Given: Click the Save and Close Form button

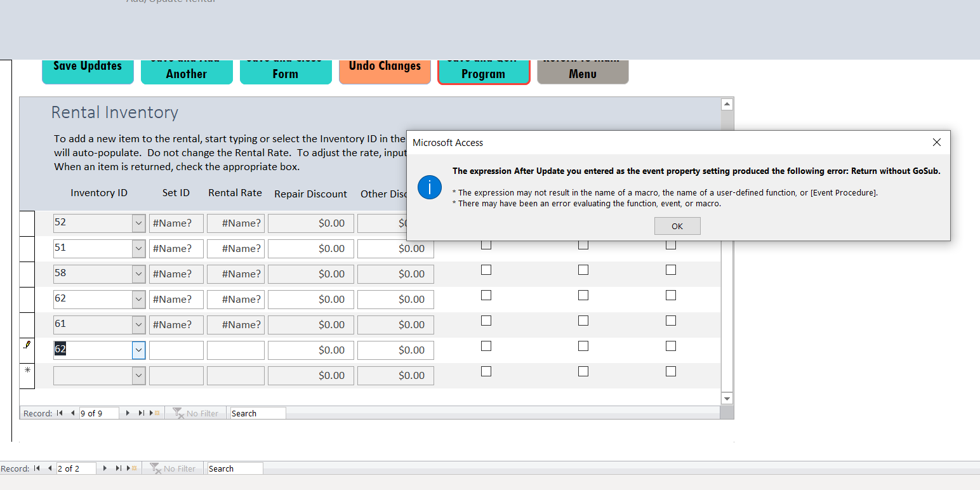Looking at the screenshot, I should click(286, 71).
